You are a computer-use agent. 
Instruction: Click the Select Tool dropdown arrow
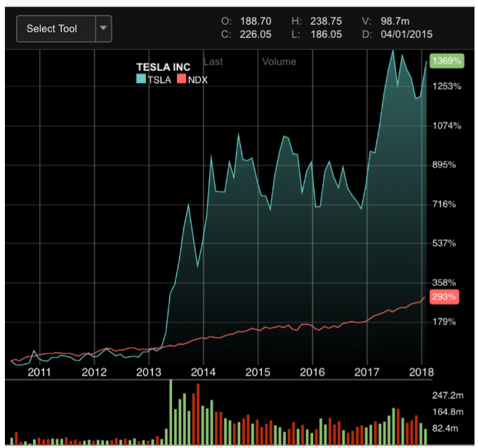point(103,28)
